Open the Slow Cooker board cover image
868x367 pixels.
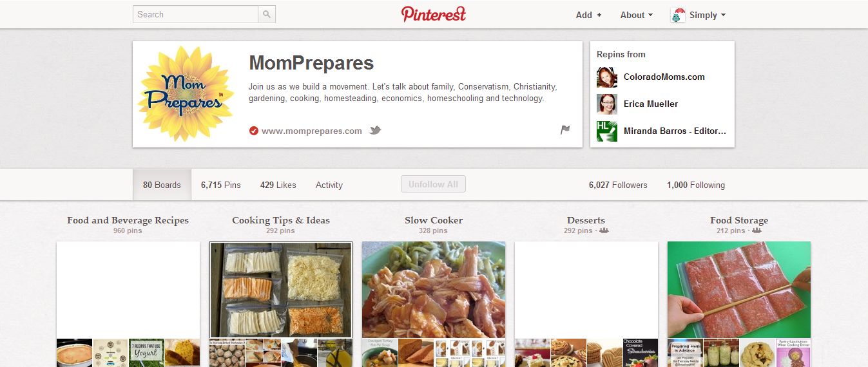(x=434, y=290)
